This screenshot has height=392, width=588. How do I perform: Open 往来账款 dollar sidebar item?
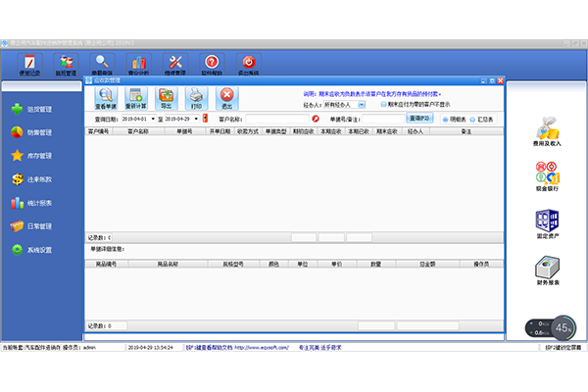31,179
